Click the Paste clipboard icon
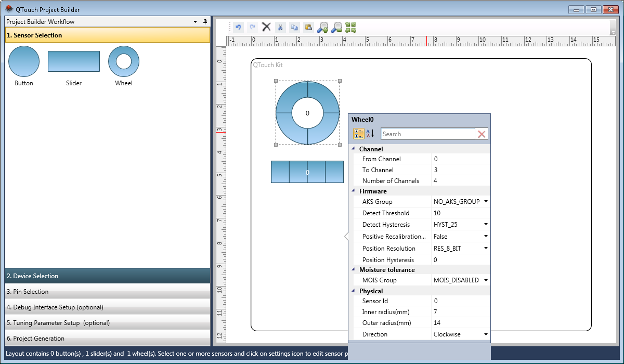 pyautogui.click(x=308, y=27)
